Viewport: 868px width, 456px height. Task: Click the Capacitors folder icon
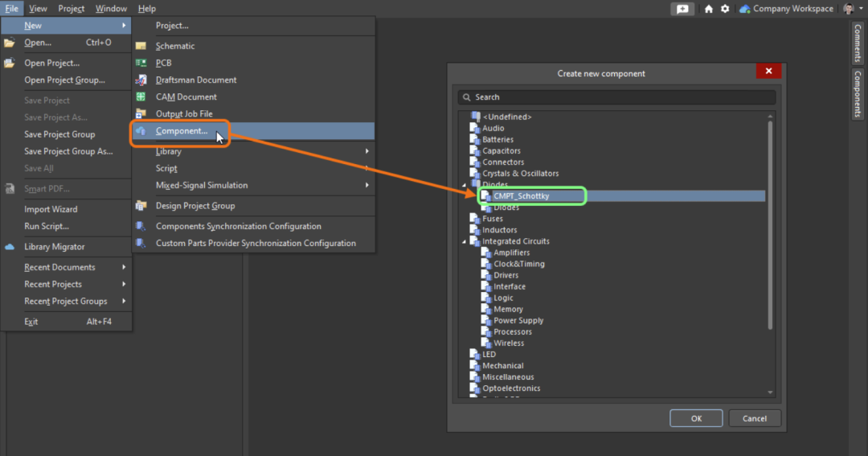pyautogui.click(x=474, y=150)
